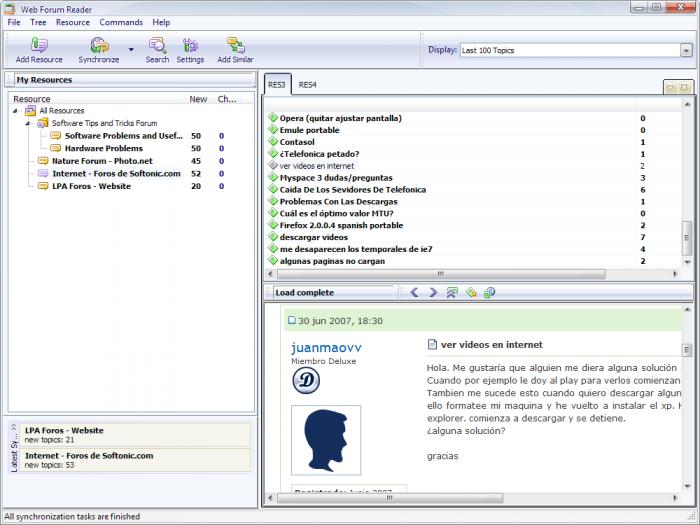This screenshot has height=525, width=700.
Task: Click the purple Internet - Foros de Softonic icon
Action: (x=43, y=174)
